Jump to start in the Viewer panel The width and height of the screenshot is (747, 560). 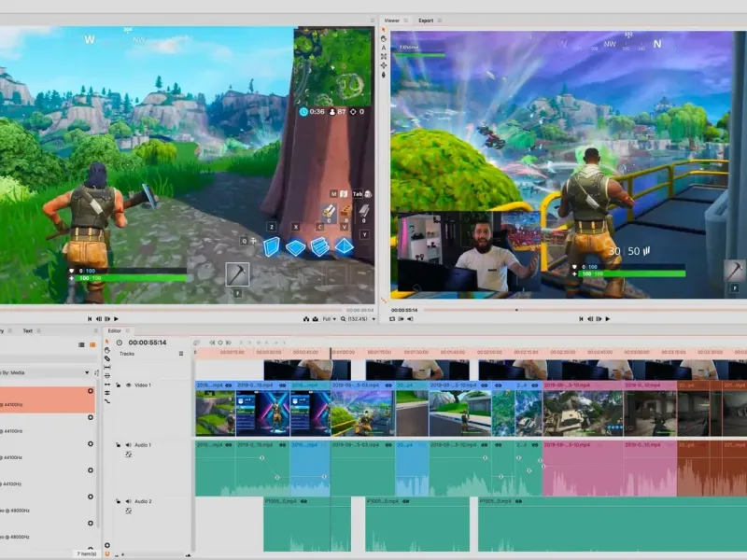click(581, 319)
